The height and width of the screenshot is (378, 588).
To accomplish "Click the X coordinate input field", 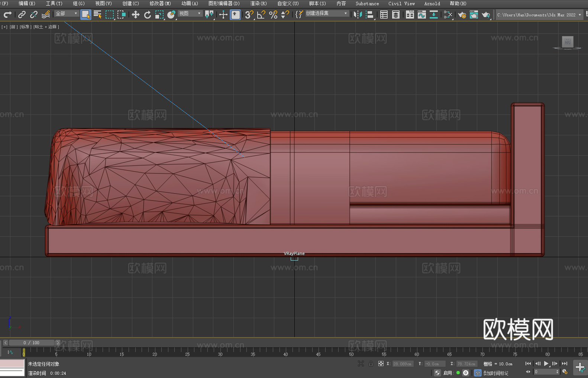I will click(403, 364).
